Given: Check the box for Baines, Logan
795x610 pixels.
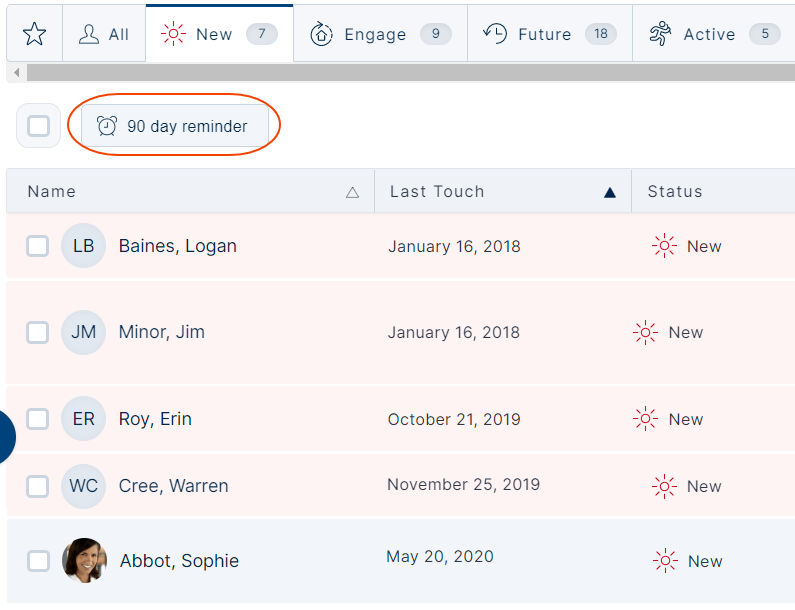Looking at the screenshot, I should pos(38,246).
